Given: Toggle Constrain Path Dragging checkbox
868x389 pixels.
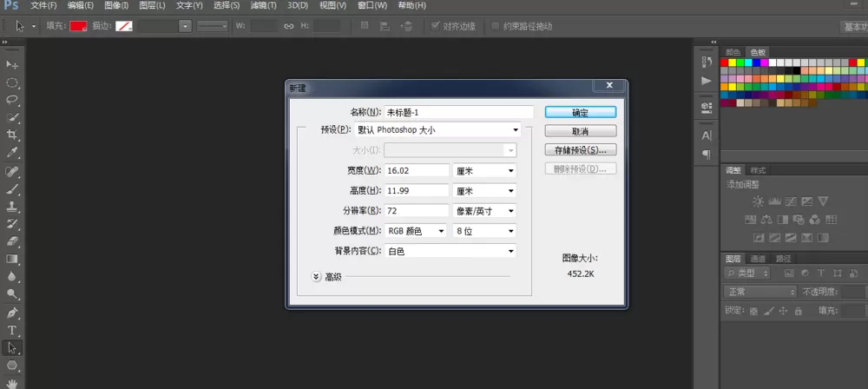Looking at the screenshot, I should pyautogui.click(x=495, y=26).
